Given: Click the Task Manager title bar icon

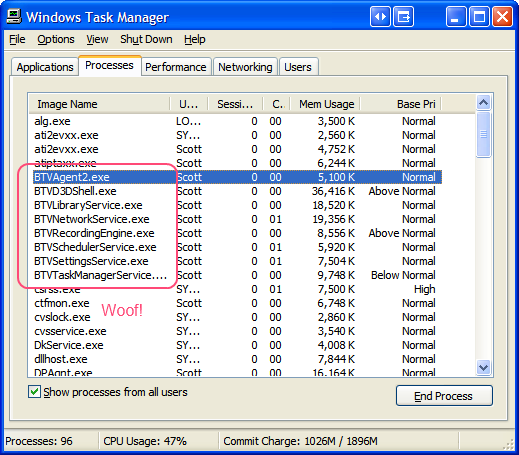Looking at the screenshot, I should (x=14, y=16).
